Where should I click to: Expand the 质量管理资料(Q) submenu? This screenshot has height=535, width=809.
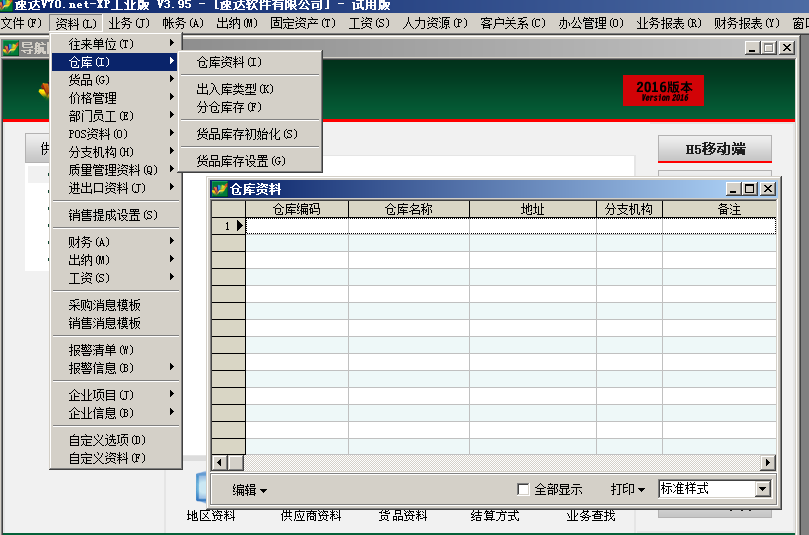(116, 170)
